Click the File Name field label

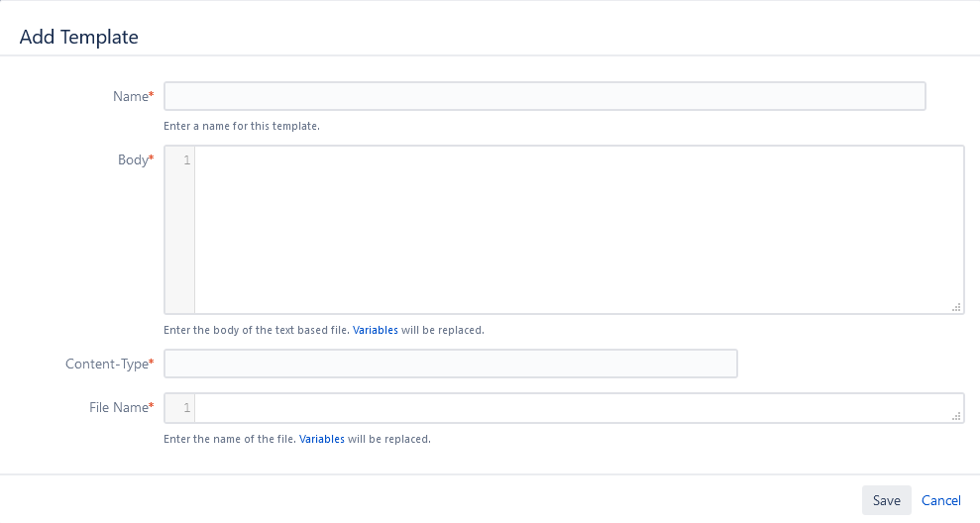(118, 407)
